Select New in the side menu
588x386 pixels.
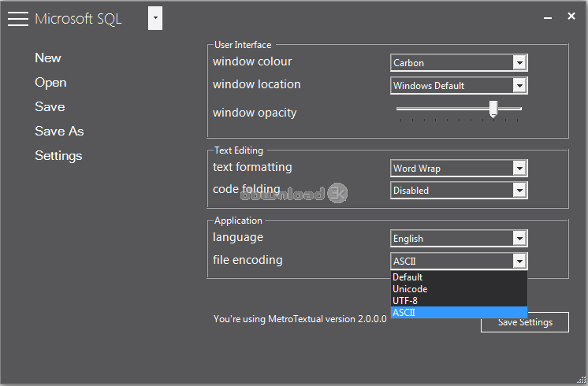coord(48,58)
